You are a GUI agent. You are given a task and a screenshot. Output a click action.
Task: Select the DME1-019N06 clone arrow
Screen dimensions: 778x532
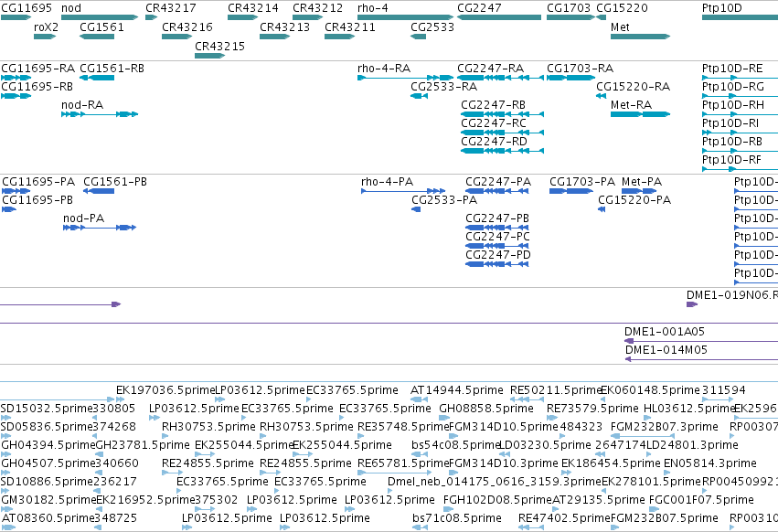point(692,304)
